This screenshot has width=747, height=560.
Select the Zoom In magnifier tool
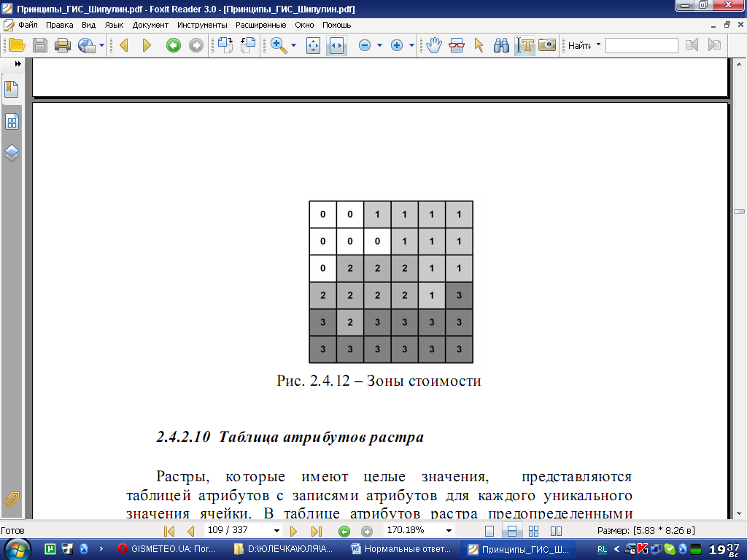coord(279,45)
